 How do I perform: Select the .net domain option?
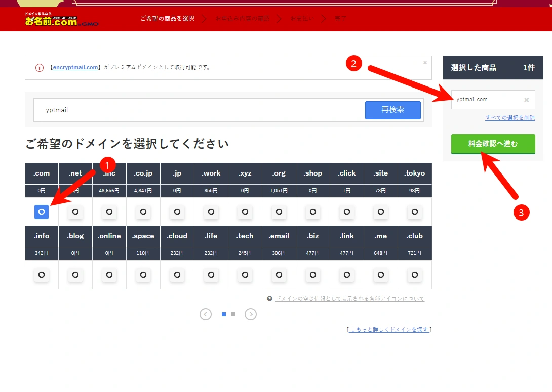(x=75, y=212)
